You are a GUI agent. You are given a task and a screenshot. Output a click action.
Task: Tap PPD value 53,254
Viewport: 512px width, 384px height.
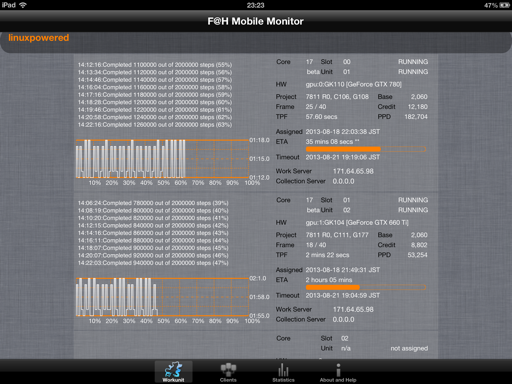coord(417,255)
